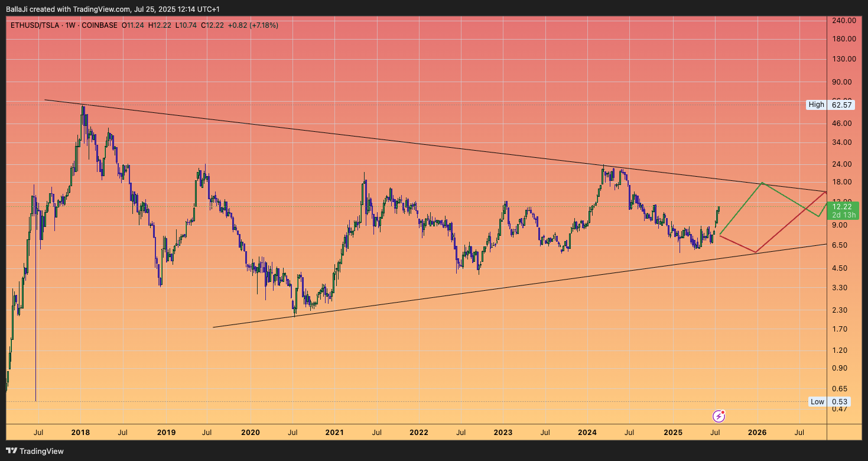Click the 130.00 price axis label

click(x=844, y=59)
